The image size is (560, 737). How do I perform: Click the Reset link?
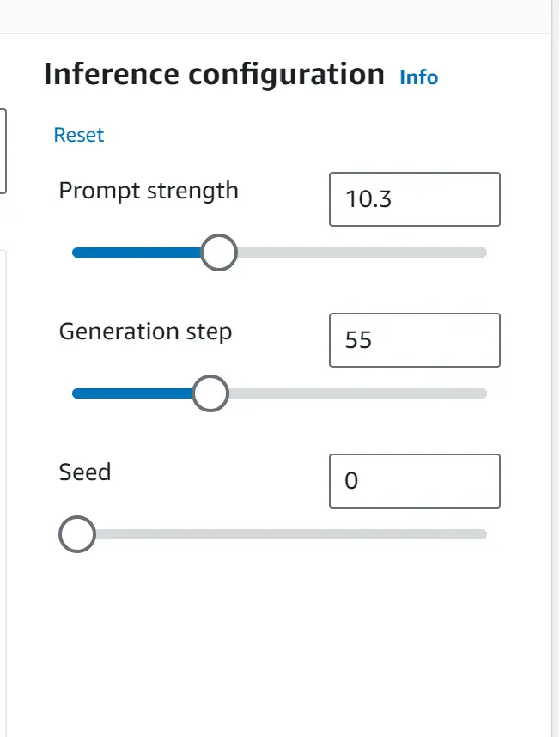(78, 135)
